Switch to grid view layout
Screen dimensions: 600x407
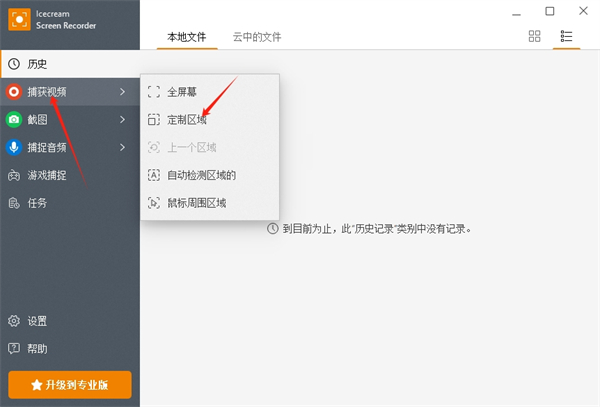click(x=534, y=36)
